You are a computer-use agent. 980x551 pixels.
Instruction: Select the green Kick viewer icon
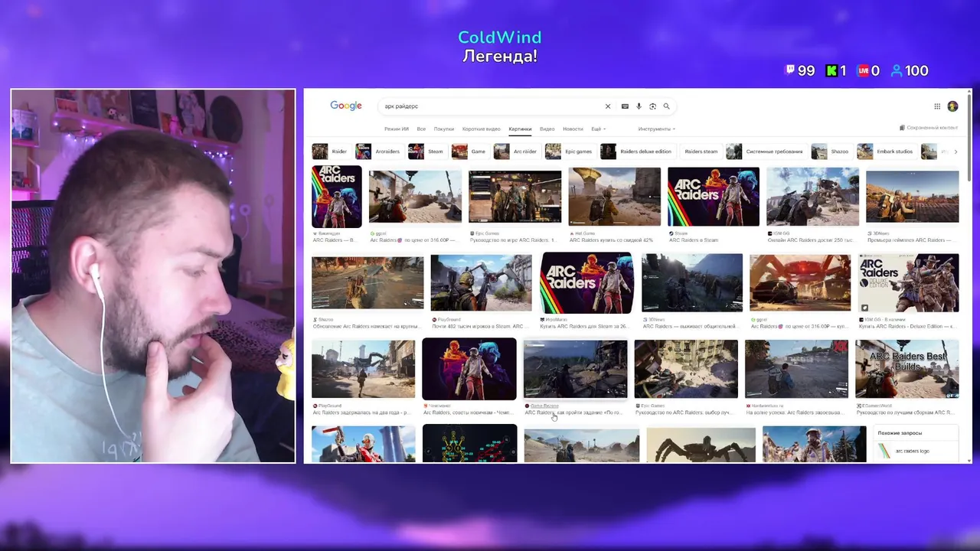[x=831, y=70]
